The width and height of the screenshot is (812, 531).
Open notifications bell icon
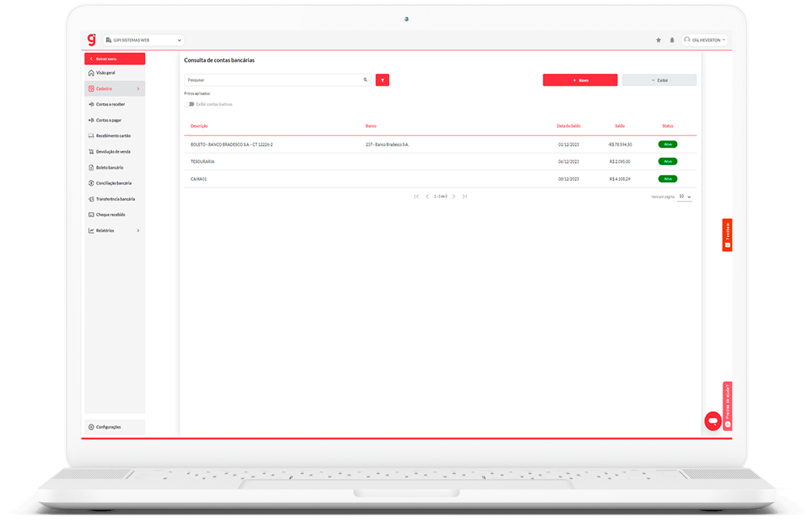point(672,40)
